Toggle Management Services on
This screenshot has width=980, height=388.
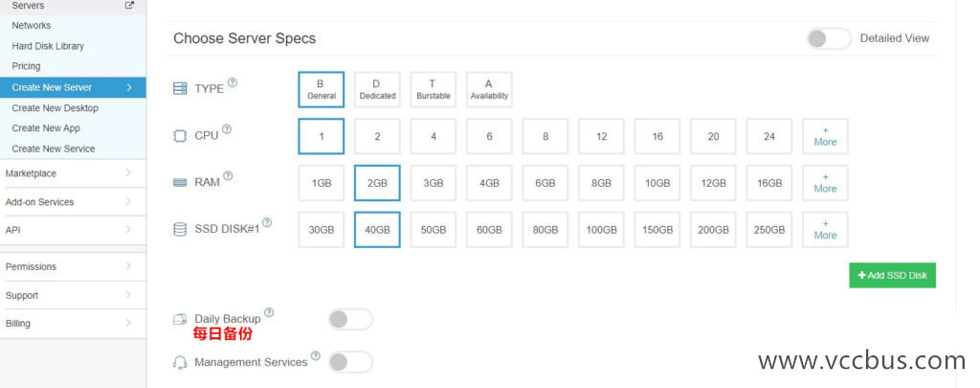click(x=349, y=362)
